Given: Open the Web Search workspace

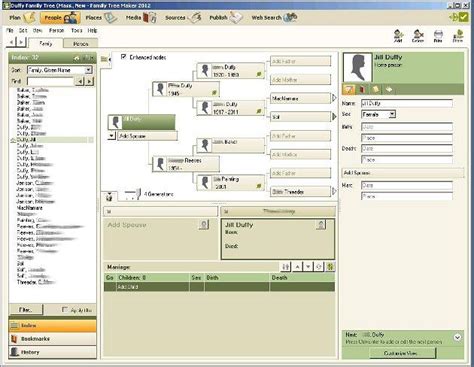Looking at the screenshot, I should pos(274,18).
